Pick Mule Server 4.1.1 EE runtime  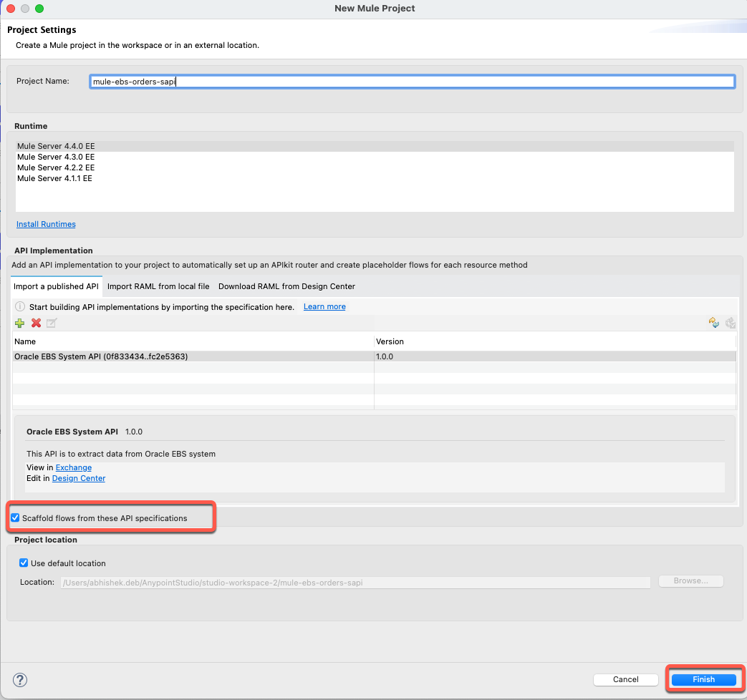coord(375,178)
